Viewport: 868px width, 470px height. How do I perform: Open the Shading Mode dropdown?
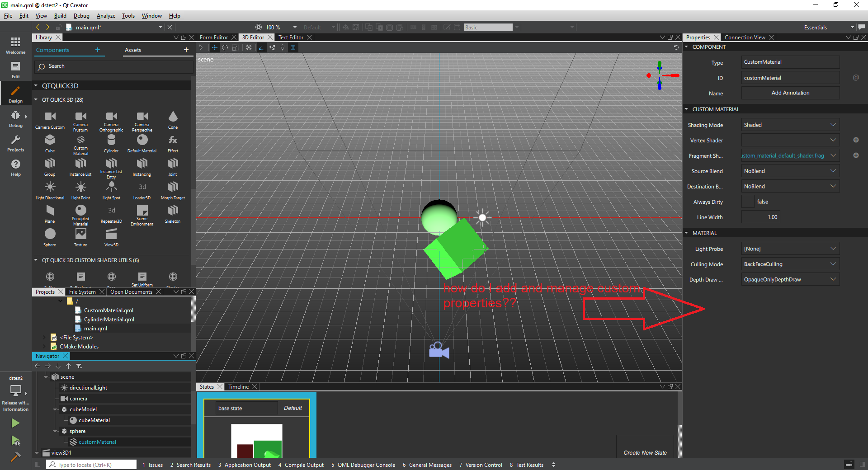(x=790, y=125)
